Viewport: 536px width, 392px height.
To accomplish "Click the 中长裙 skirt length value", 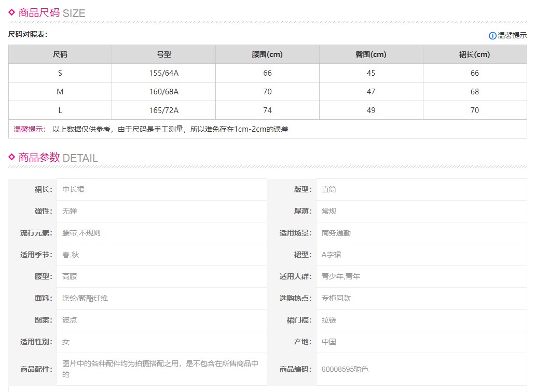I will point(73,189).
